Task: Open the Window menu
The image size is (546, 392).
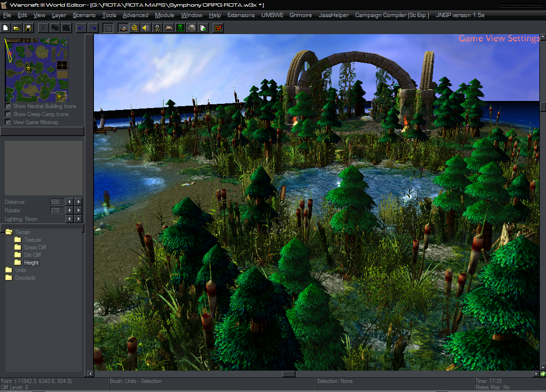Action: [192, 15]
